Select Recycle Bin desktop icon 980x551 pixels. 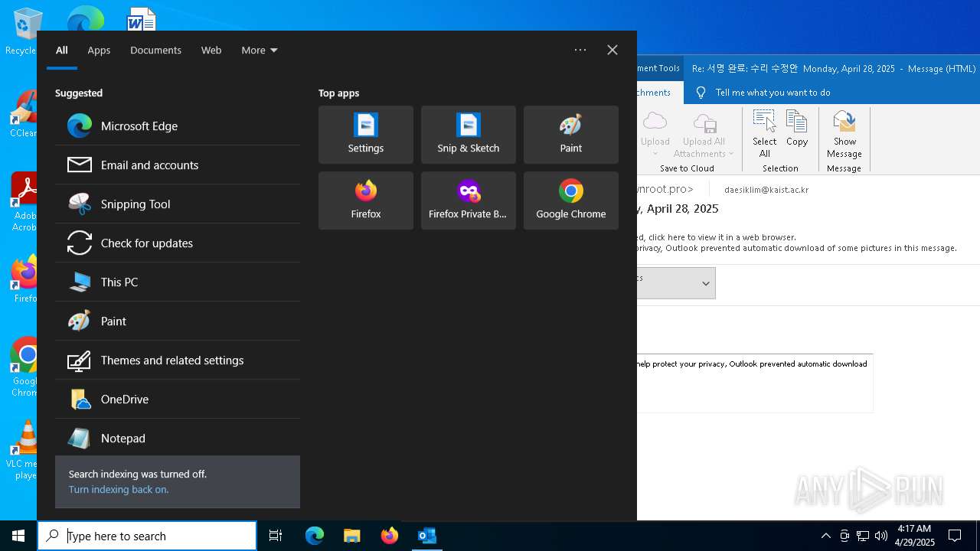23,32
